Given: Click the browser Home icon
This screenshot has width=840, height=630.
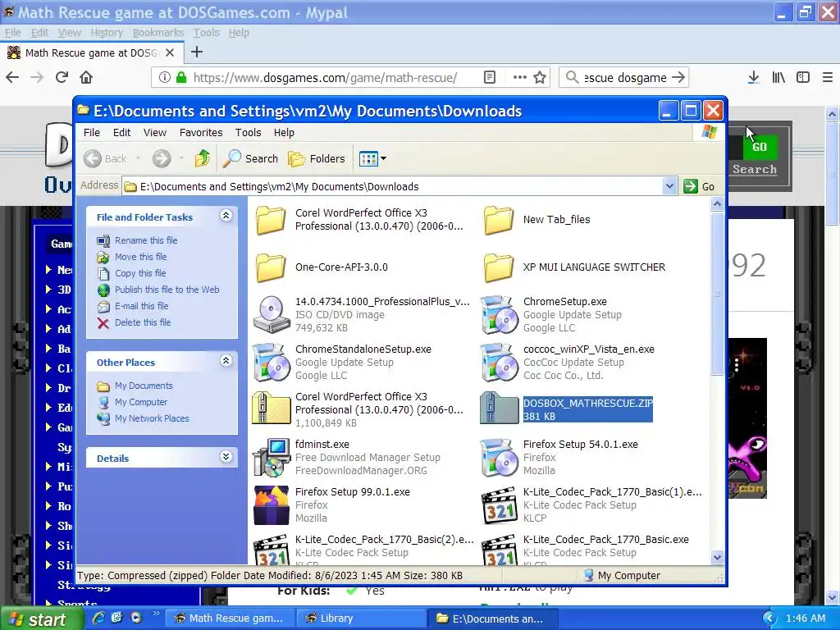Looking at the screenshot, I should coord(86,77).
